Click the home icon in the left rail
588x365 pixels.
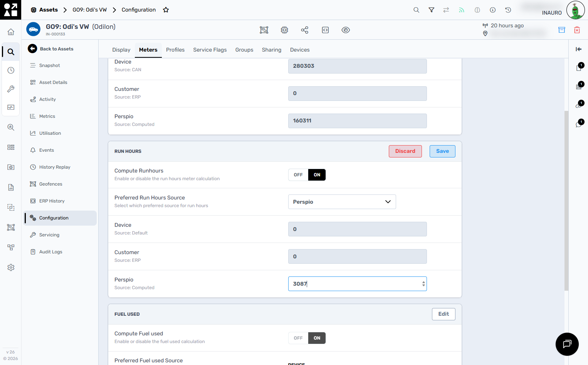(11, 32)
